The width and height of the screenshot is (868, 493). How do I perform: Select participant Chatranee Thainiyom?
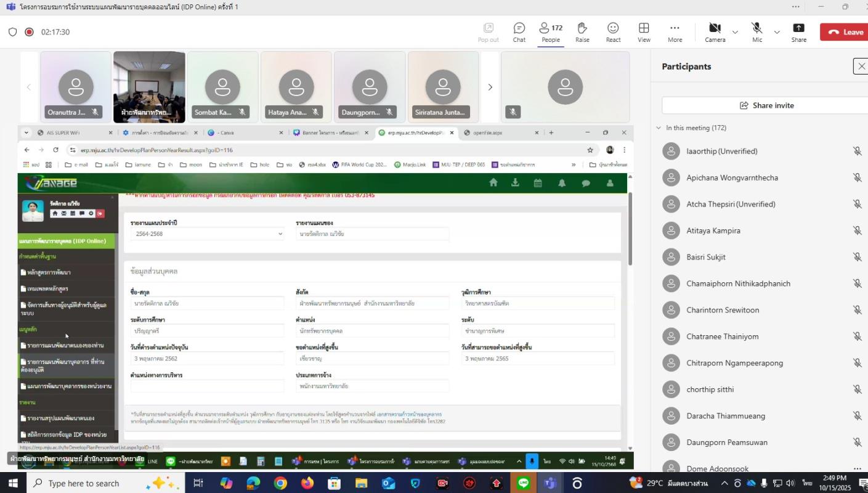tap(722, 336)
